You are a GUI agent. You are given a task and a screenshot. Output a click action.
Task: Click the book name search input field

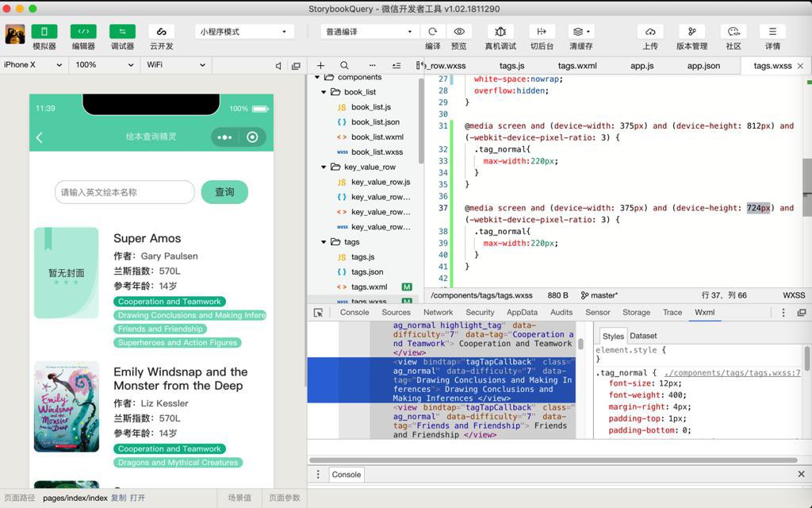(x=124, y=192)
